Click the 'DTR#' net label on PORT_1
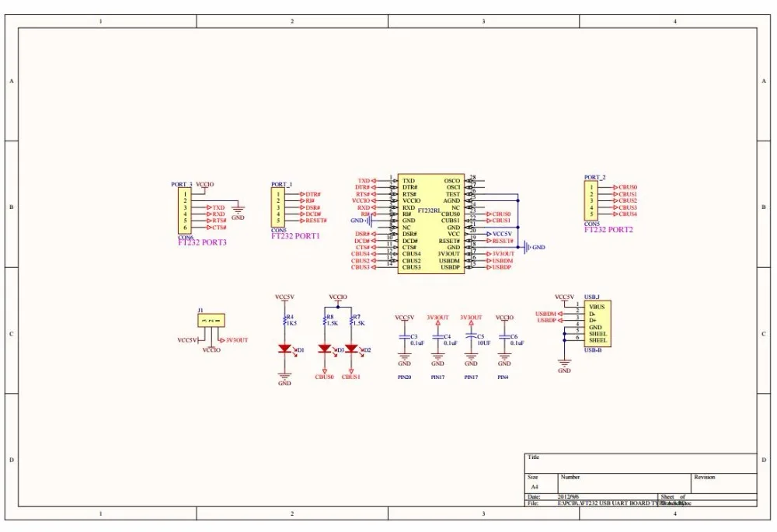This screenshot has height=532, width=777. [x=313, y=195]
